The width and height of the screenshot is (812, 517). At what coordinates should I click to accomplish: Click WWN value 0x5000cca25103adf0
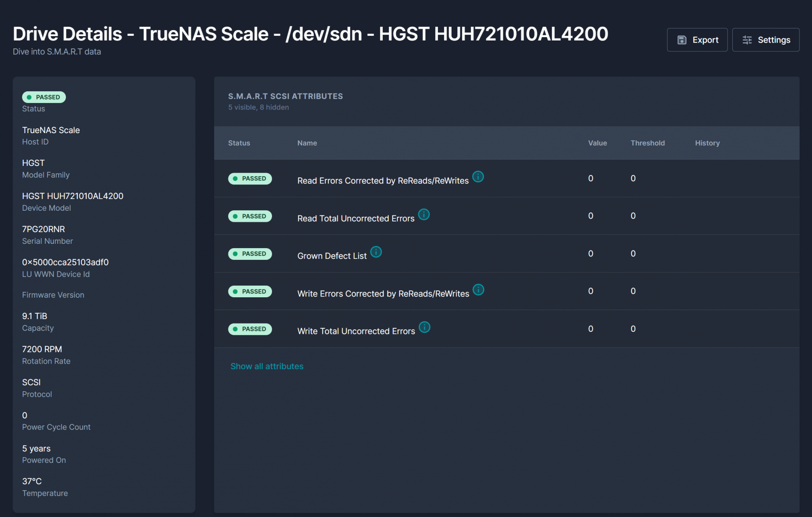click(65, 262)
